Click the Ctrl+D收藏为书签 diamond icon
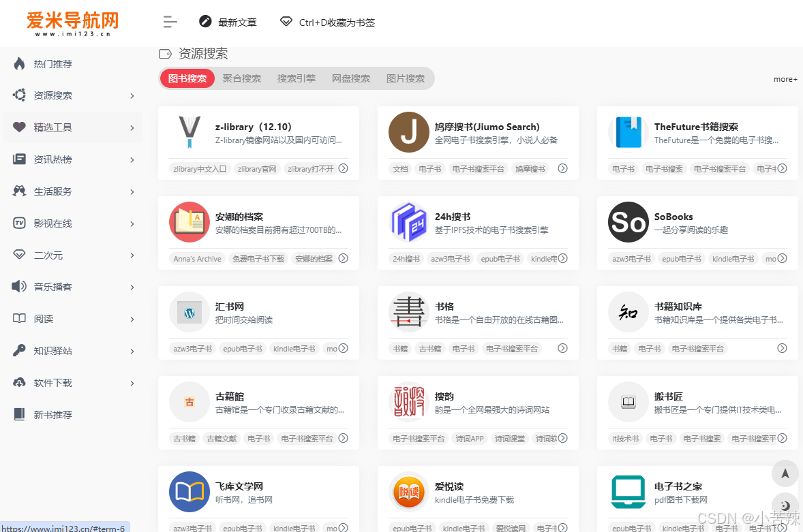 [x=286, y=22]
